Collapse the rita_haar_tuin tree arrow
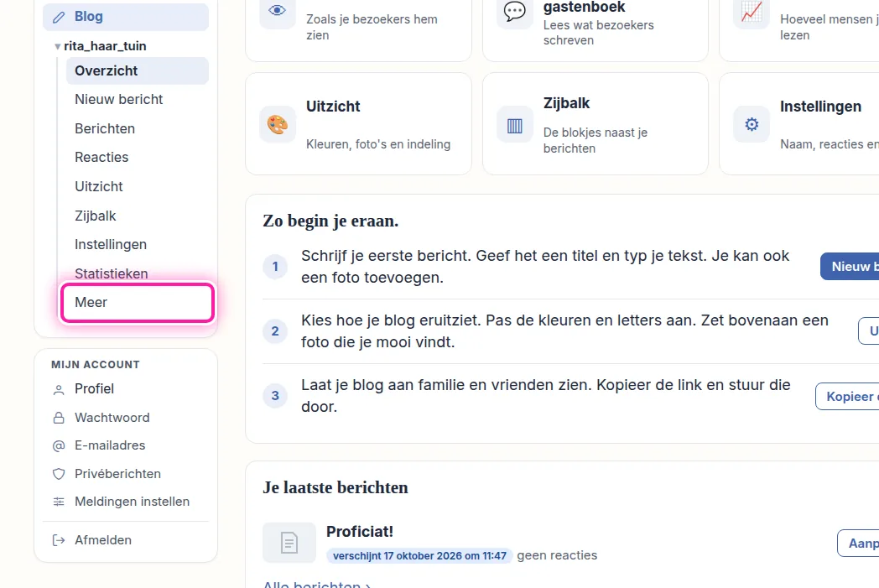The height and width of the screenshot is (588, 879). click(57, 46)
